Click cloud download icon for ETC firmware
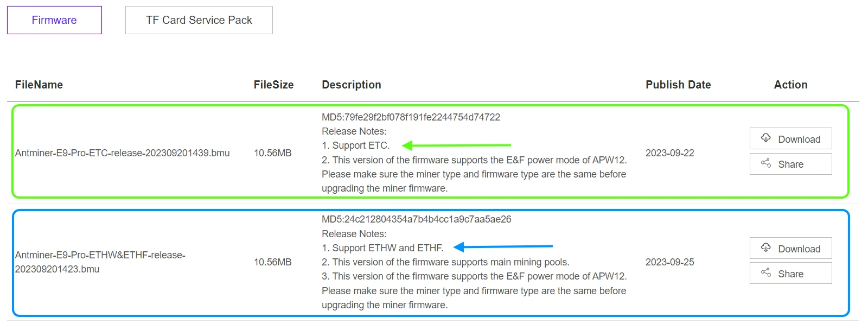 [x=766, y=138]
